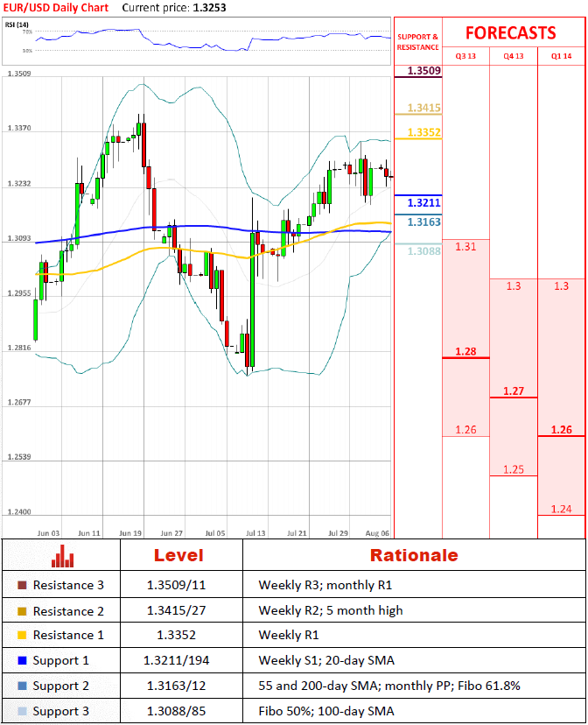Click the Support & Resistance column header
588x725 pixels.
coord(418,42)
